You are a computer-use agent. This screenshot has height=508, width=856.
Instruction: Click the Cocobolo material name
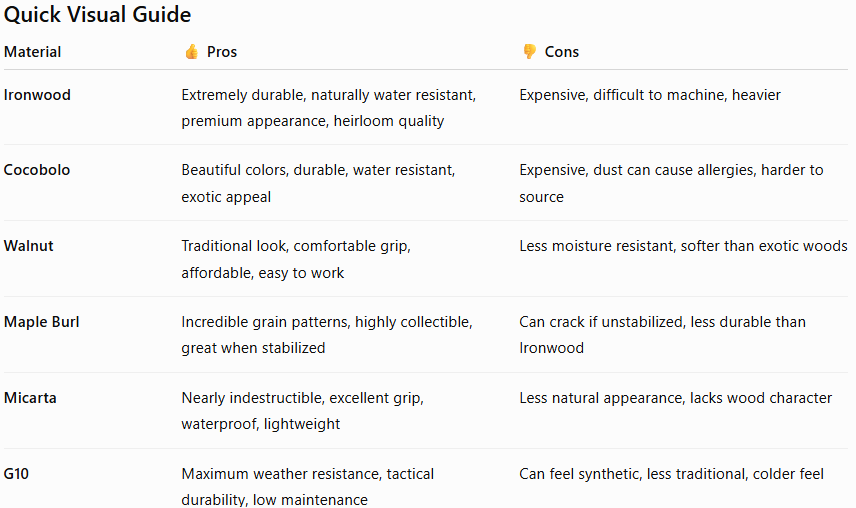point(37,170)
